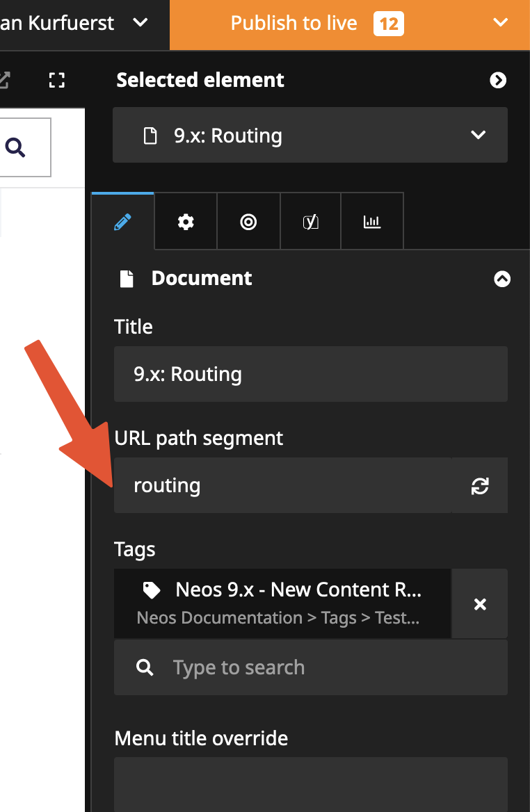Collapse the Document section
This screenshot has height=812, width=530.
501,279
